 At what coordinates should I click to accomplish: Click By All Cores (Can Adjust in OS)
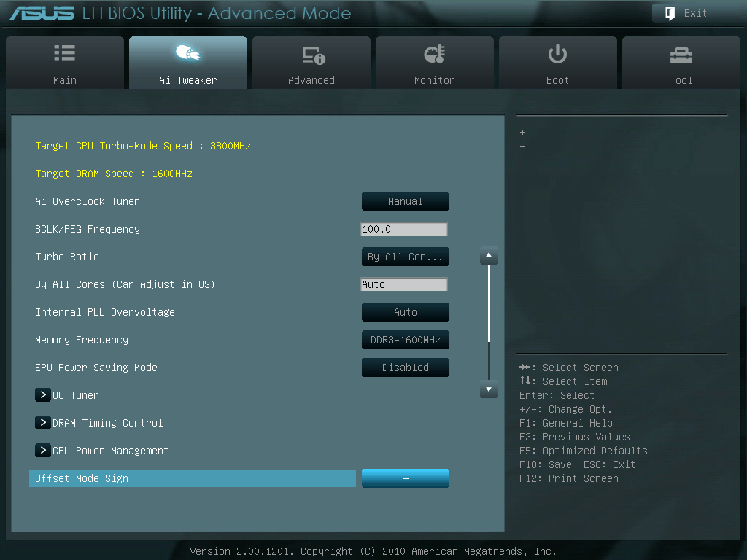[x=125, y=284]
